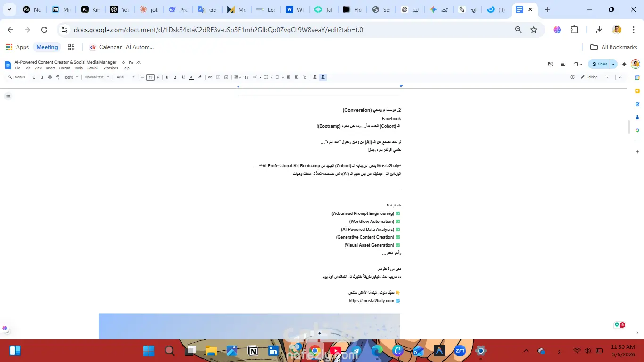Viewport: 644px width, 362px height.
Task: Collapse the toolbar with chevron
Action: [620, 77]
